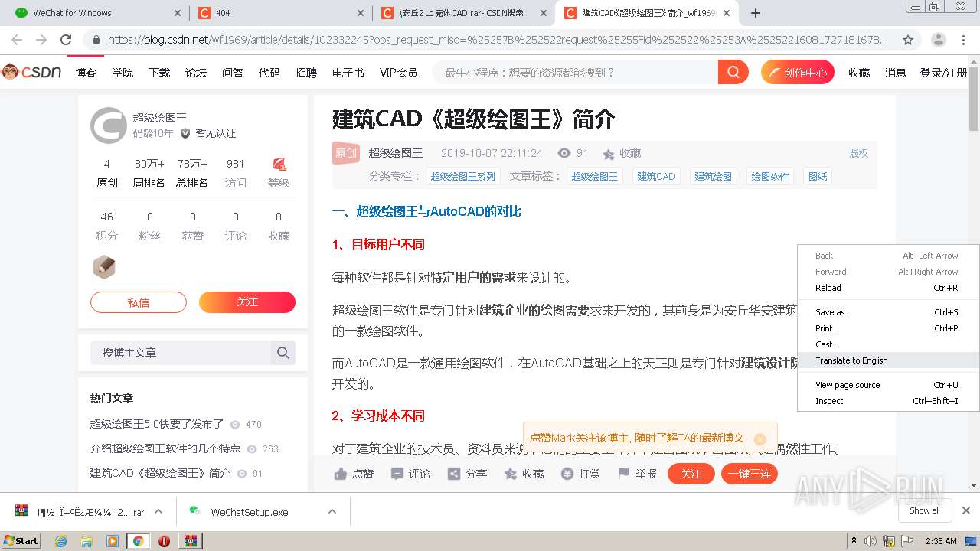This screenshot has width=980, height=551.
Task: Select Inspect in the context menu
Action: point(887,401)
